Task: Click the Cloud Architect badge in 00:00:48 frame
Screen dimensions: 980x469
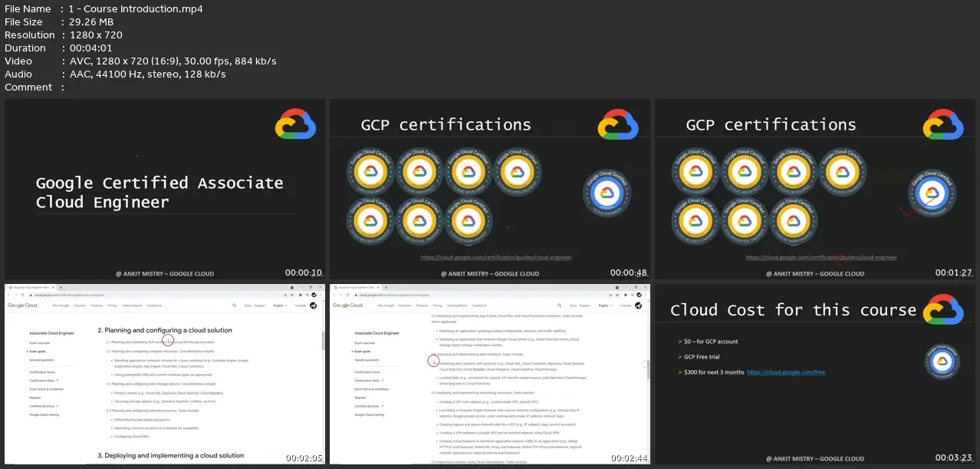Action: click(419, 172)
